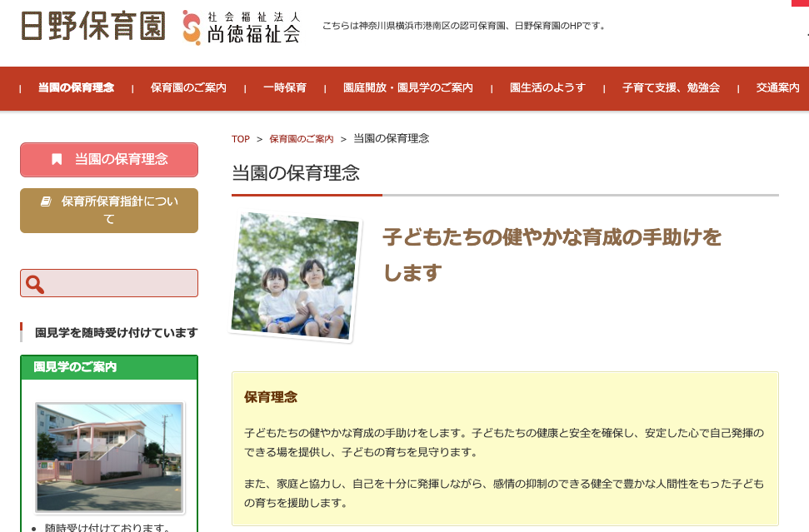Open 園生活のようす menu item
This screenshot has width=809, height=532.
click(x=547, y=87)
